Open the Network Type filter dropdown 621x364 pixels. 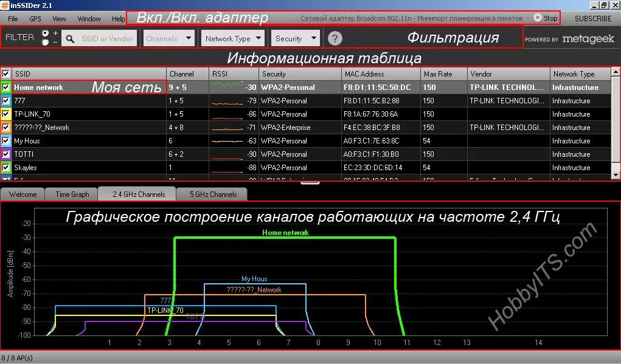233,38
